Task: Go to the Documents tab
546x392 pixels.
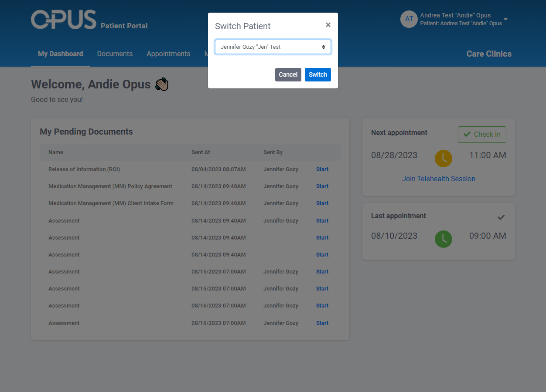Action: pyautogui.click(x=115, y=54)
